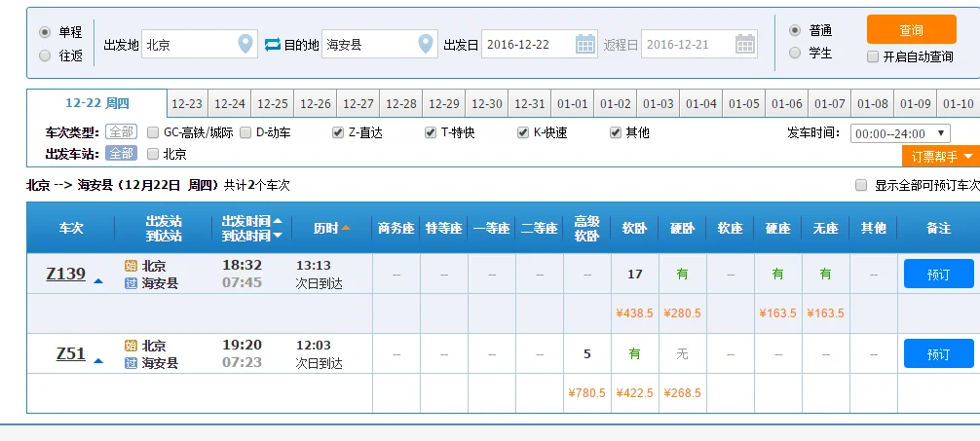
Task: Click the 始 origin icon in the Z51 row
Action: [x=131, y=346]
